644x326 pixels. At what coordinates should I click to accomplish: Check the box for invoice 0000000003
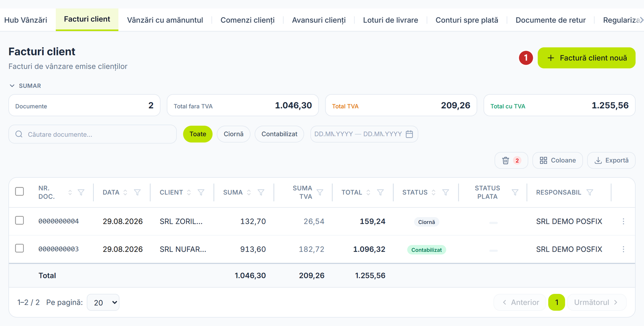coord(19,248)
